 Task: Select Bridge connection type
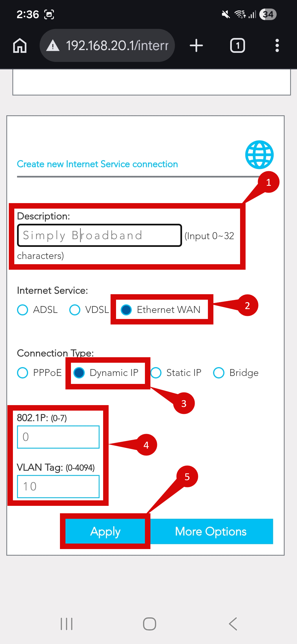pos(219,373)
